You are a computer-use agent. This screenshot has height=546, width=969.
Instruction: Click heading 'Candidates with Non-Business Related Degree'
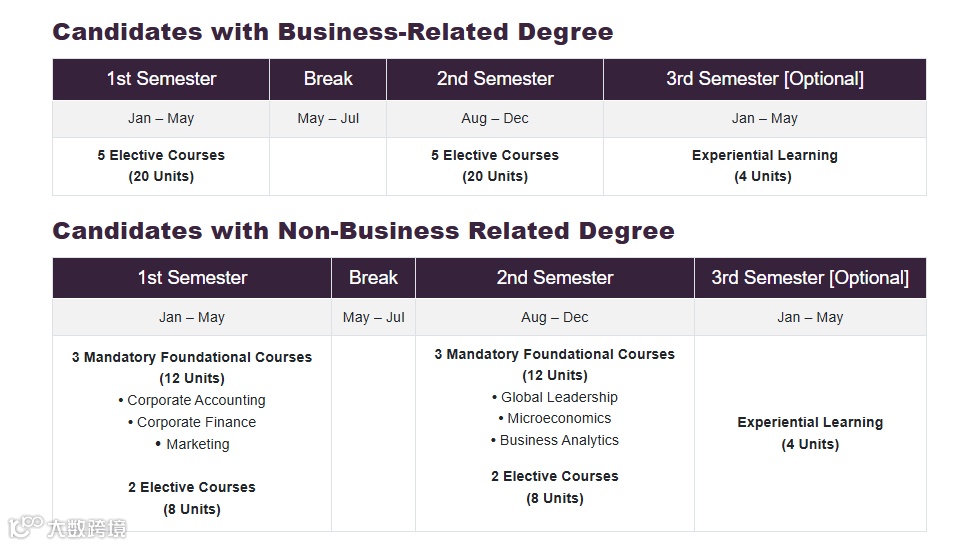(x=363, y=231)
